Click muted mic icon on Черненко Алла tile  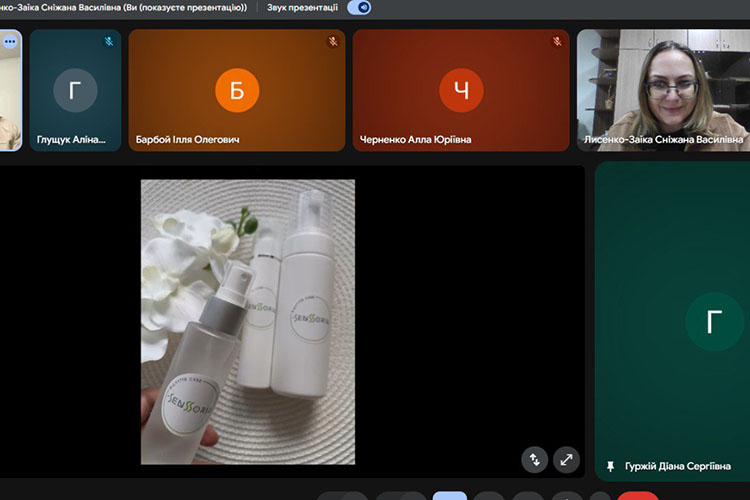coord(557,42)
